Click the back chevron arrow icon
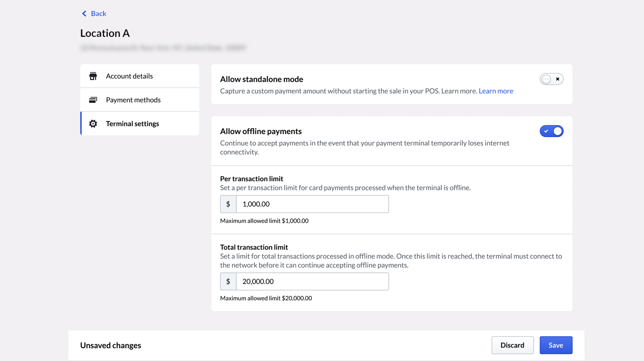This screenshot has width=644, height=361. [84, 14]
